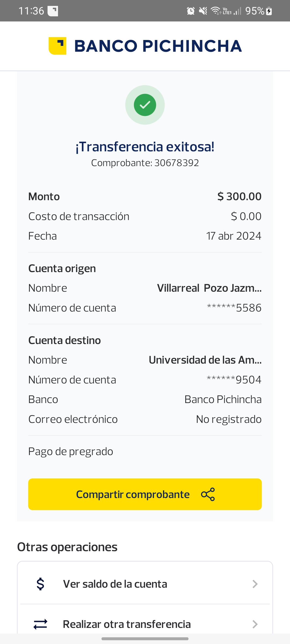290x644 pixels.
Task: Open chevron beside Realizar otra transferencia
Action: click(x=255, y=624)
